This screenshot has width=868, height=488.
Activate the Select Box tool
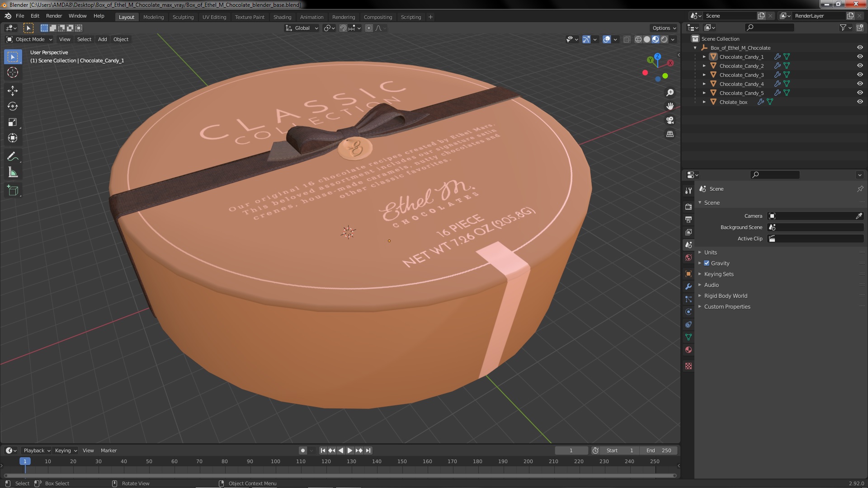point(13,57)
